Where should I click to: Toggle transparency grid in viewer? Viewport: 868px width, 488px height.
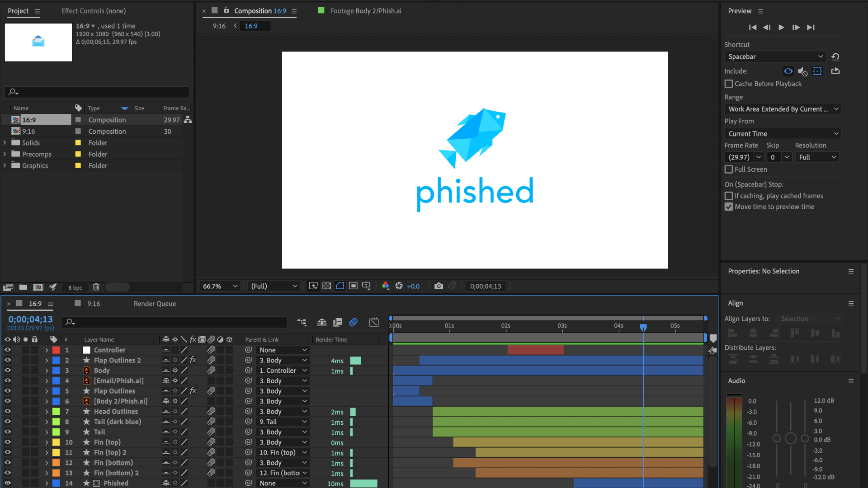(326, 286)
